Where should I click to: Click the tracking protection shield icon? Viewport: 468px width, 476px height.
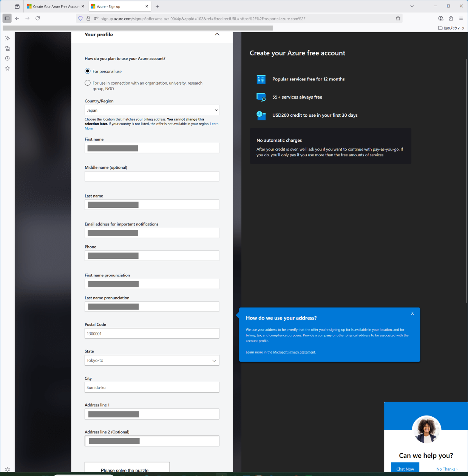80,19
